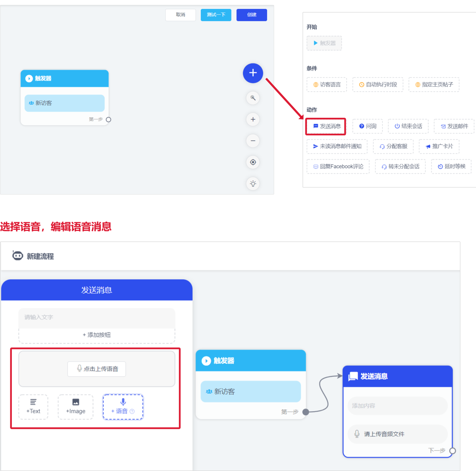
Task: Select the 推广卡片 action
Action: 439,146
